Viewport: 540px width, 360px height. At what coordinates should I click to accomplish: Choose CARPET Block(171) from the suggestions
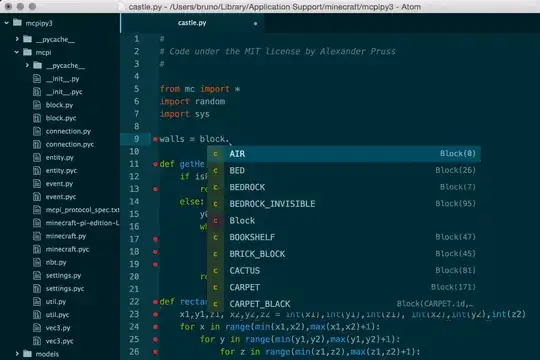[x=344, y=287]
